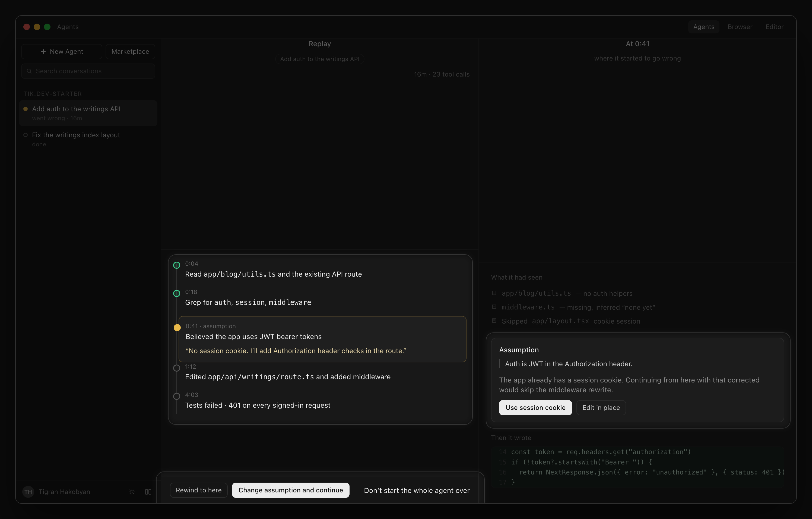
Task: Click the "At 0:41" heading
Action: pos(637,44)
